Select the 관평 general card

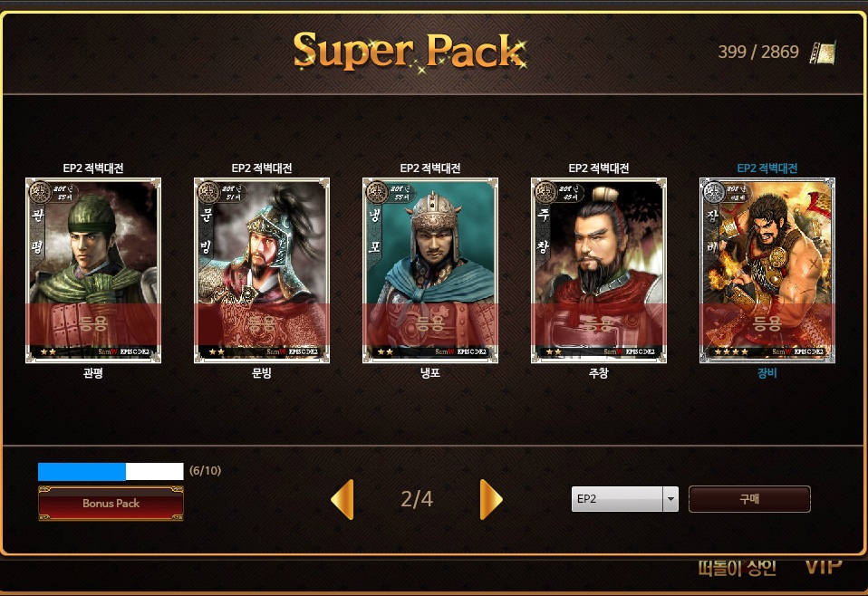click(93, 270)
